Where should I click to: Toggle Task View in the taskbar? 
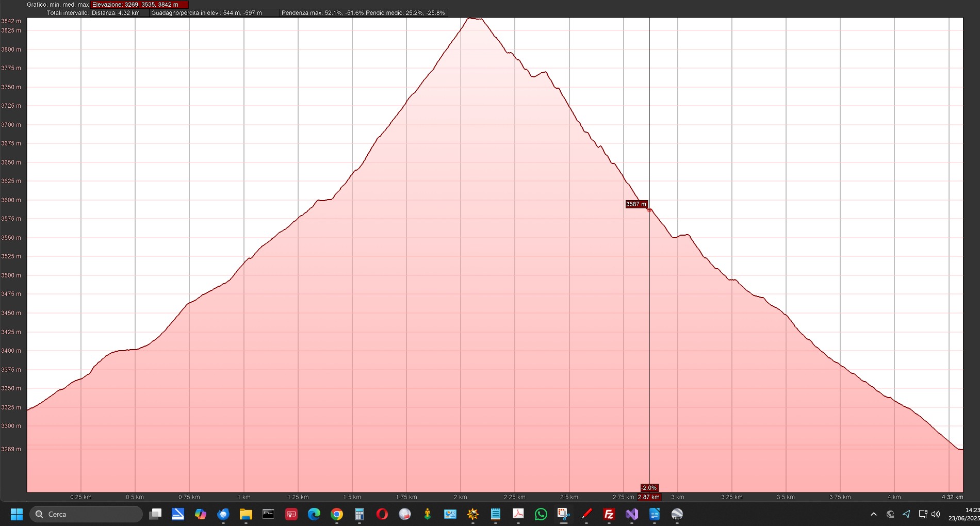[155, 514]
